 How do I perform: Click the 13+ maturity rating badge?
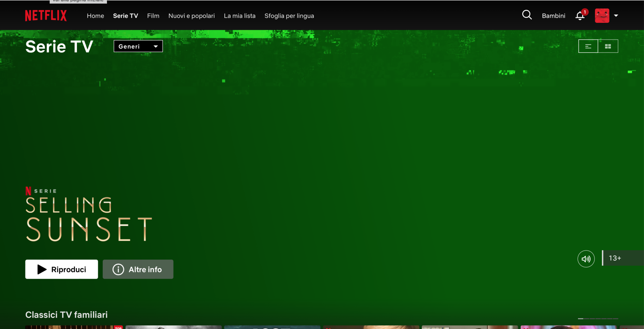click(623, 258)
